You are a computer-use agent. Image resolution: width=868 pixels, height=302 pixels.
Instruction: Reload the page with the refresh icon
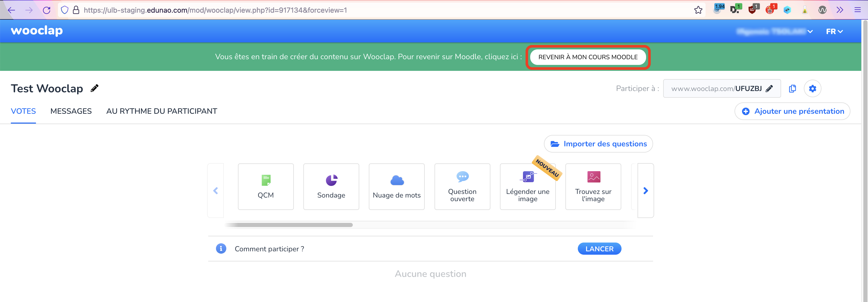pos(47,10)
